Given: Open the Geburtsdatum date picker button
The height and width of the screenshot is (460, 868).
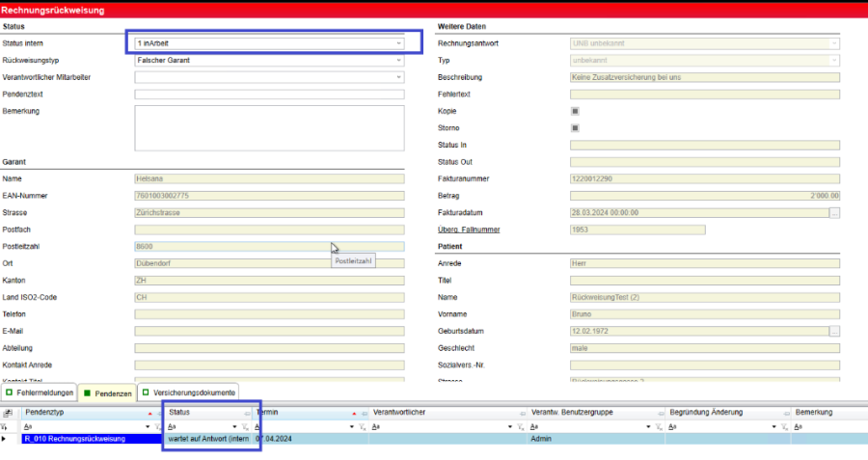Looking at the screenshot, I should click(834, 331).
